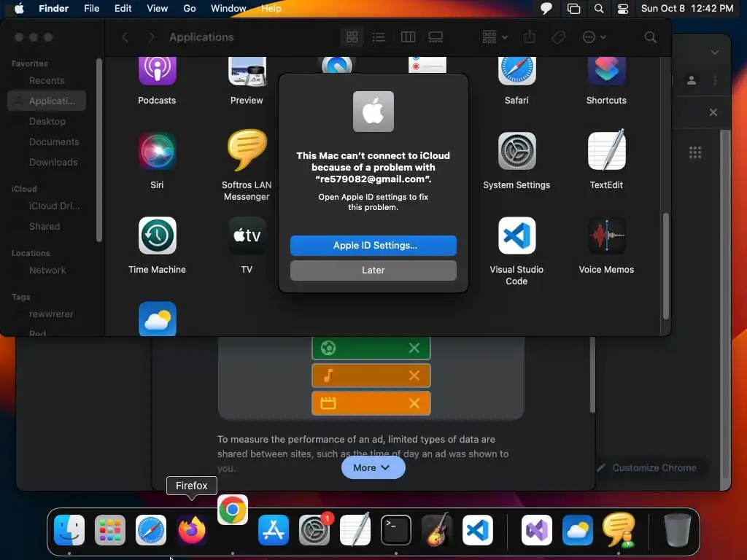Open Launchpad from the Dock
Screen dimensions: 747x560
tap(110, 530)
